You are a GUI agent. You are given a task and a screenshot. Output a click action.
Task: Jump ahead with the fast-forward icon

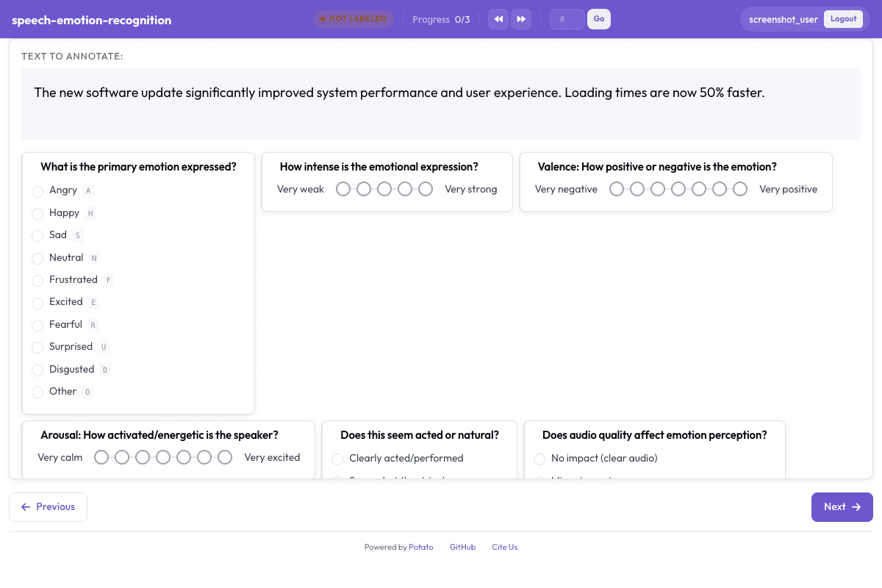coord(521,19)
